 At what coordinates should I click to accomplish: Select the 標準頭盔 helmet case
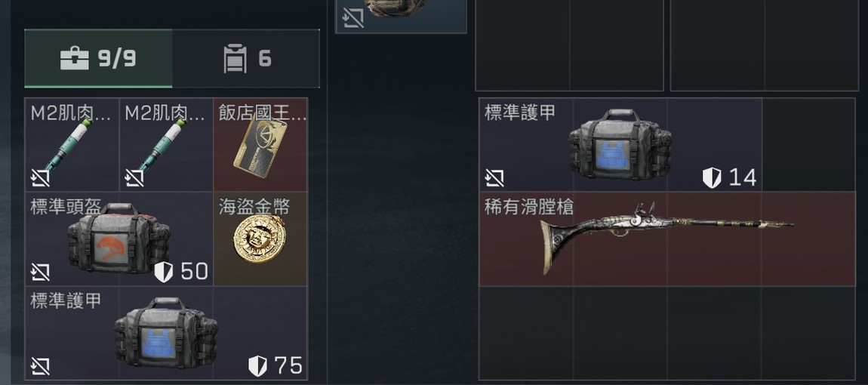(119, 239)
